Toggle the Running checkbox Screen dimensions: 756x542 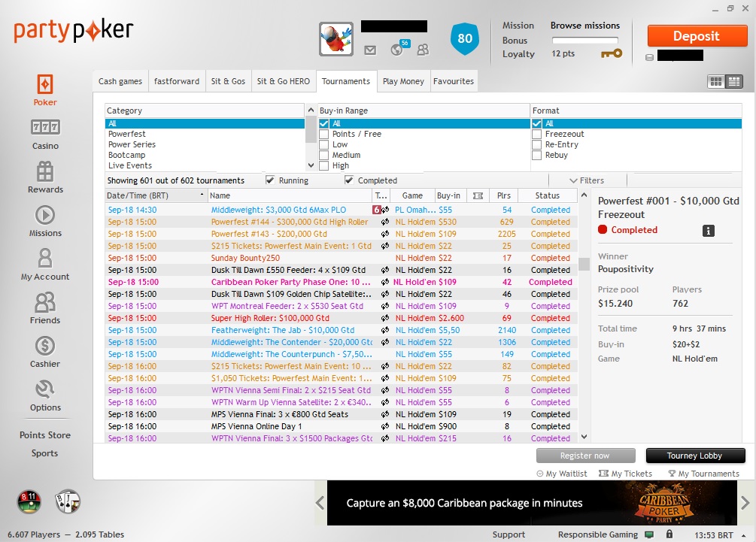click(x=270, y=180)
